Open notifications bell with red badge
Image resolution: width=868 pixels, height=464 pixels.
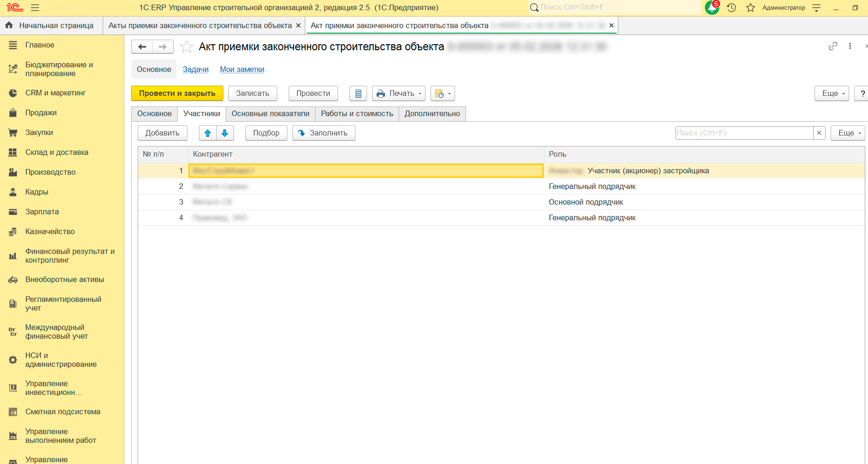click(x=712, y=7)
